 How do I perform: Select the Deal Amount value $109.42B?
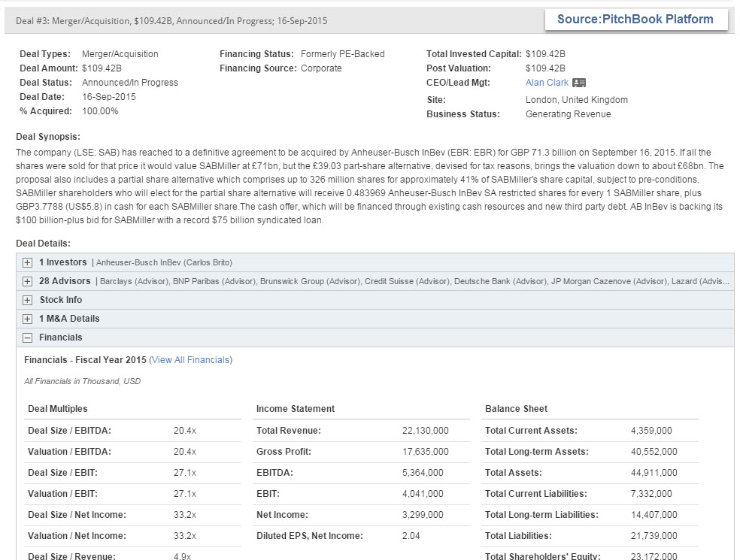(102, 68)
